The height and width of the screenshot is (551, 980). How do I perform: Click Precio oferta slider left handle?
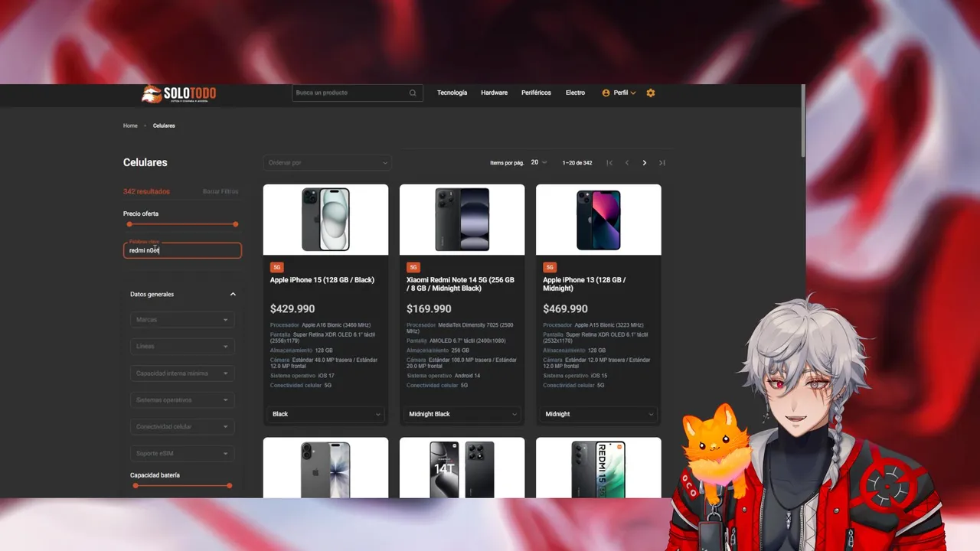129,224
